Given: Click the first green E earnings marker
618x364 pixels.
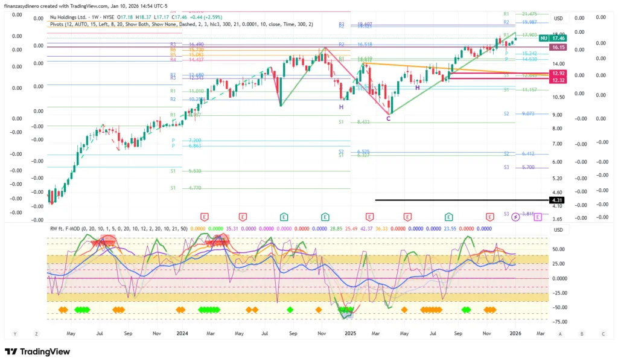Looking at the screenshot, I should tap(284, 217).
